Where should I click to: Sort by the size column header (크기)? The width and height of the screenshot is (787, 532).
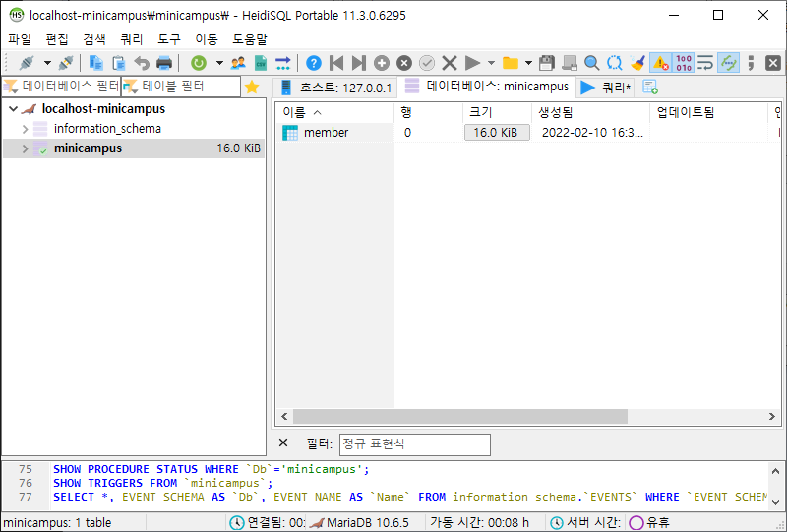(x=497, y=112)
